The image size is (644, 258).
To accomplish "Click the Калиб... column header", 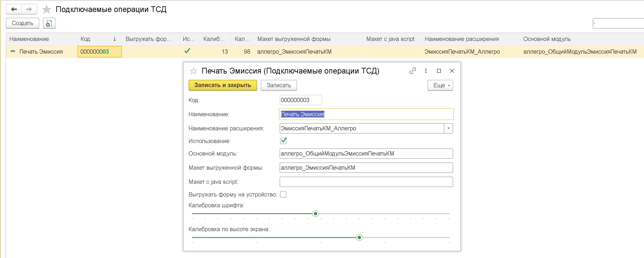I will click(x=216, y=39).
